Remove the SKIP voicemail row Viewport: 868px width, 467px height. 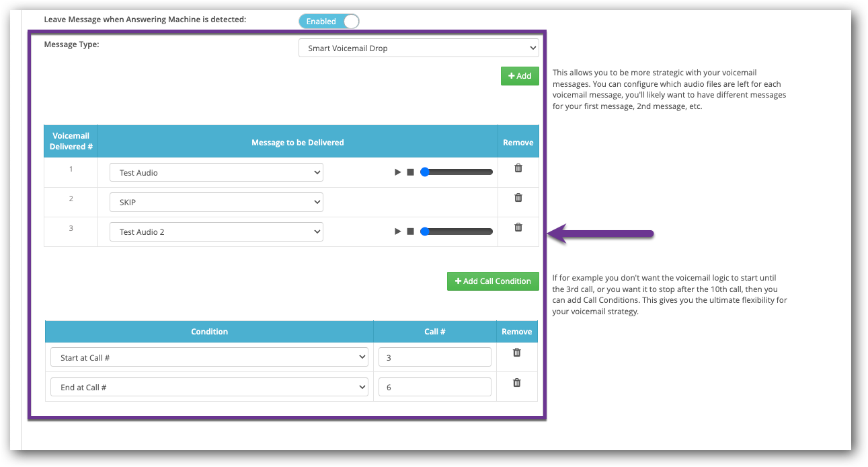click(x=518, y=198)
